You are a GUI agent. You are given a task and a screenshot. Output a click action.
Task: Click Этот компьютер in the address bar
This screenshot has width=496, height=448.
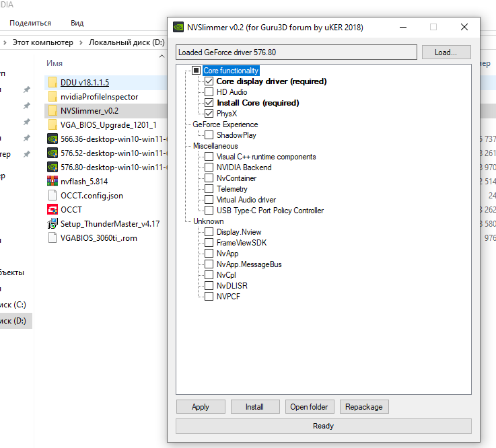[42, 42]
